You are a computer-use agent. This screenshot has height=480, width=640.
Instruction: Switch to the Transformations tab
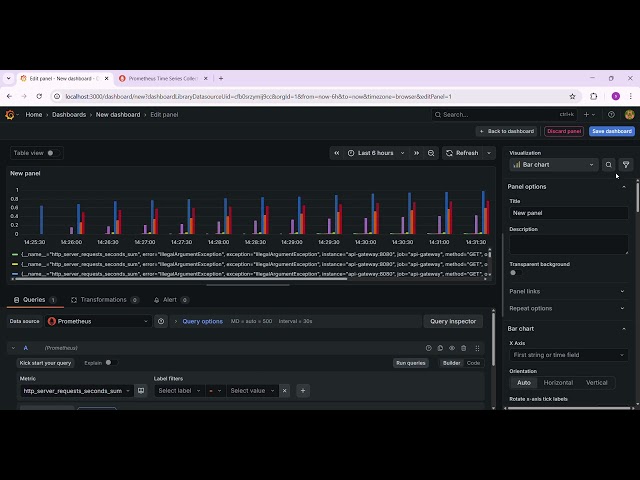[x=104, y=300]
